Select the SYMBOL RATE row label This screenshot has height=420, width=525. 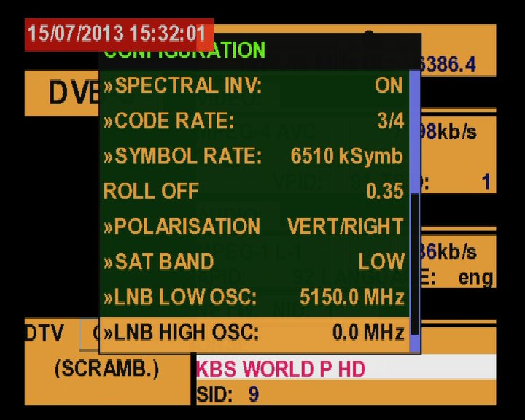[x=182, y=155]
